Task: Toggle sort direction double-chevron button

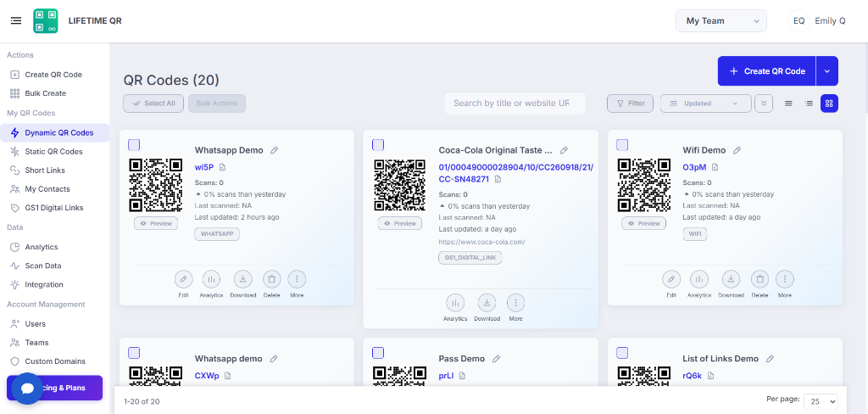Action: pos(764,103)
